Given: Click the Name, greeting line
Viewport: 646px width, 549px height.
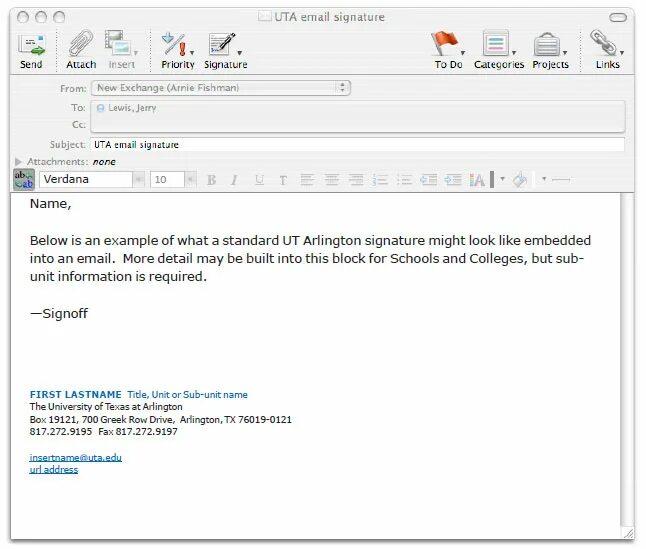Looking at the screenshot, I should pyautogui.click(x=50, y=204).
